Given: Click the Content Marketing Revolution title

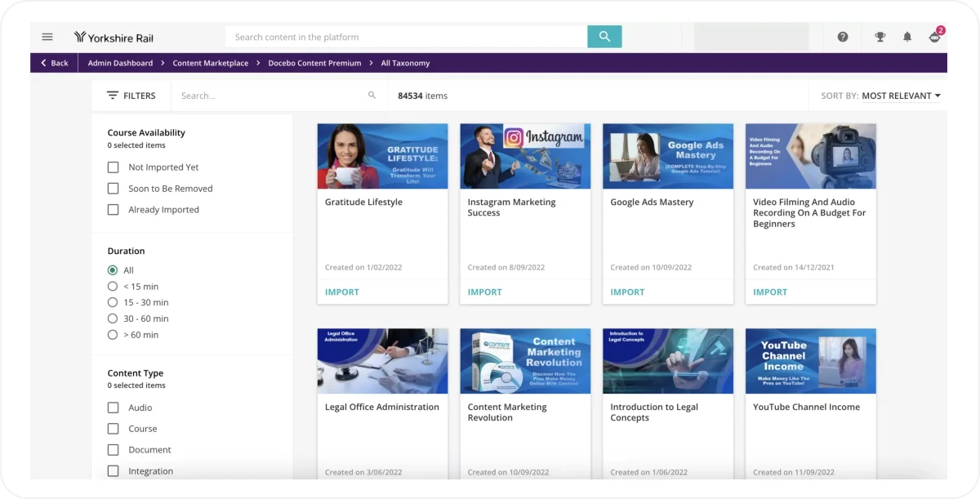Looking at the screenshot, I should point(507,412).
